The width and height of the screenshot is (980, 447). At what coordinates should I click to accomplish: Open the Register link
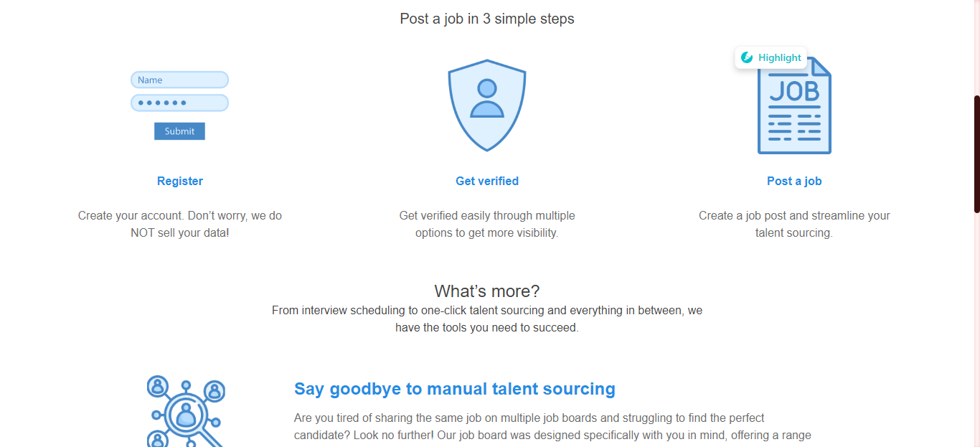tap(180, 182)
